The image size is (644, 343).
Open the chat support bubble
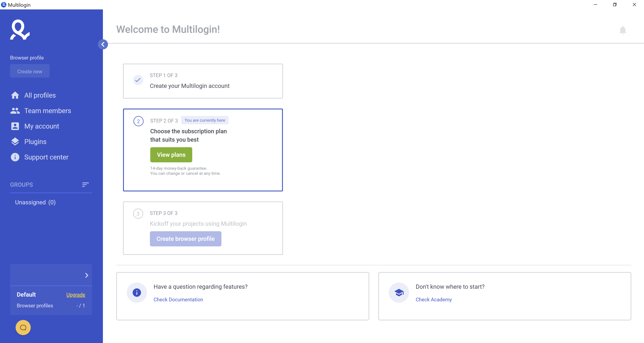(23, 328)
